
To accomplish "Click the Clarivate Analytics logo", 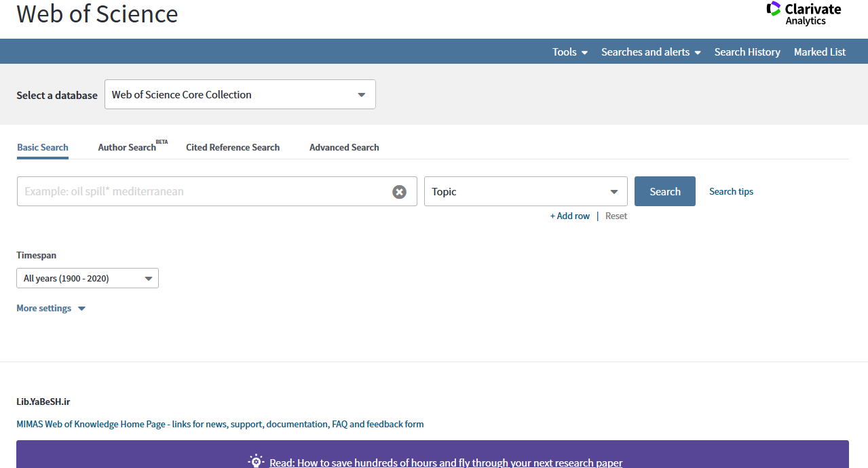I will 804,14.
